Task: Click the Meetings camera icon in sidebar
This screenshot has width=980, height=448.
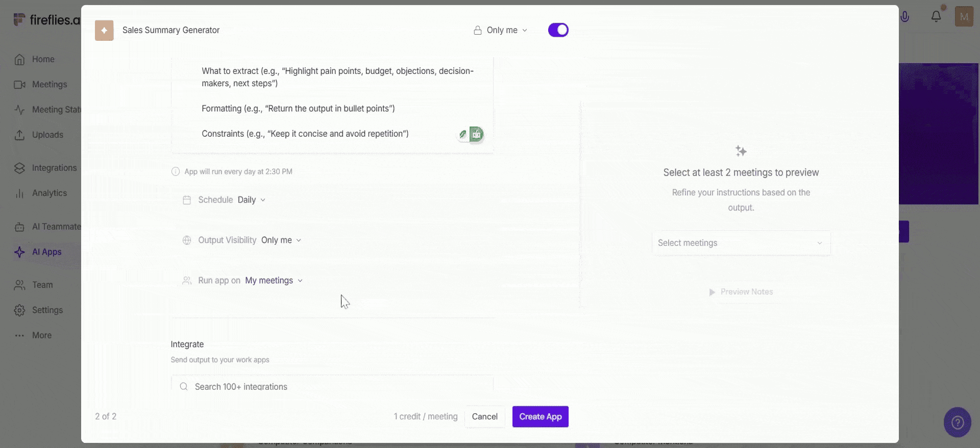Action: click(x=19, y=85)
